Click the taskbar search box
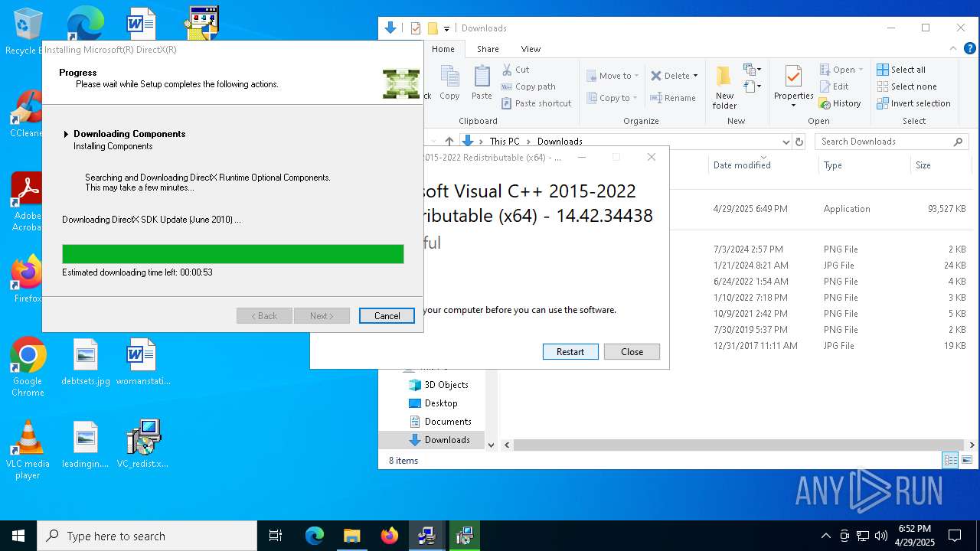The width and height of the screenshot is (980, 551). [147, 536]
